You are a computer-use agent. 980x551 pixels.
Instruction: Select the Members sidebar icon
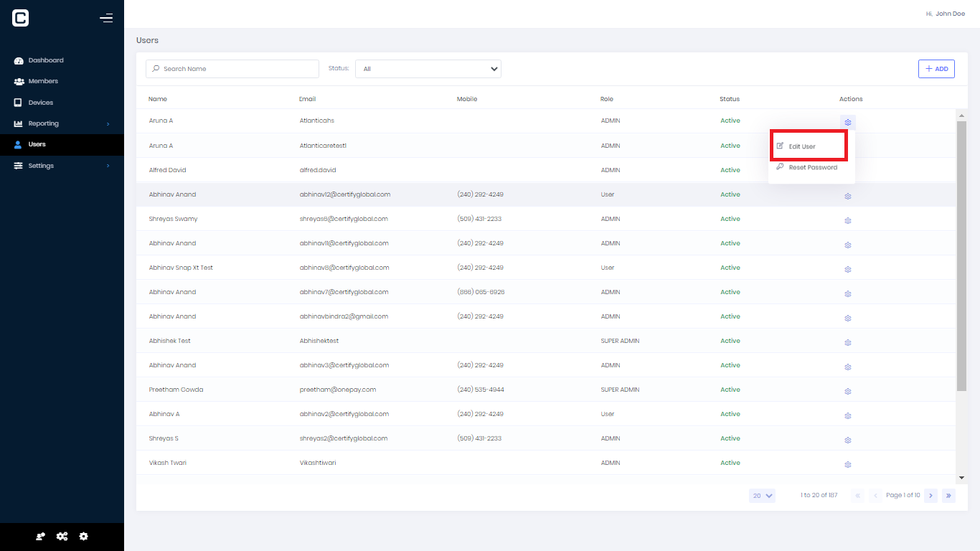point(18,81)
